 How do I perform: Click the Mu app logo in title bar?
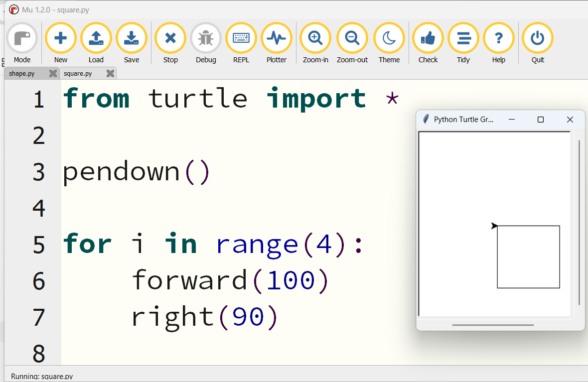pos(14,10)
